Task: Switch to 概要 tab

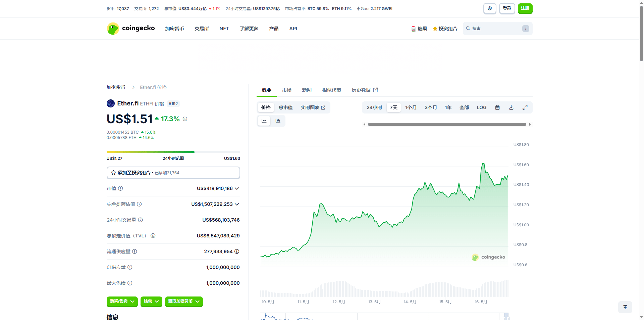Action: (267, 90)
